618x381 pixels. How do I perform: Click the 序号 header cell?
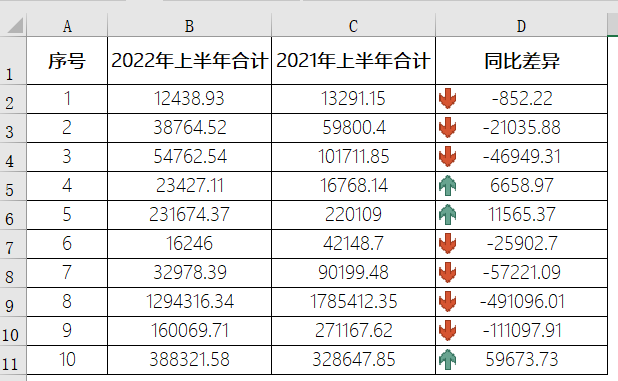coord(67,61)
